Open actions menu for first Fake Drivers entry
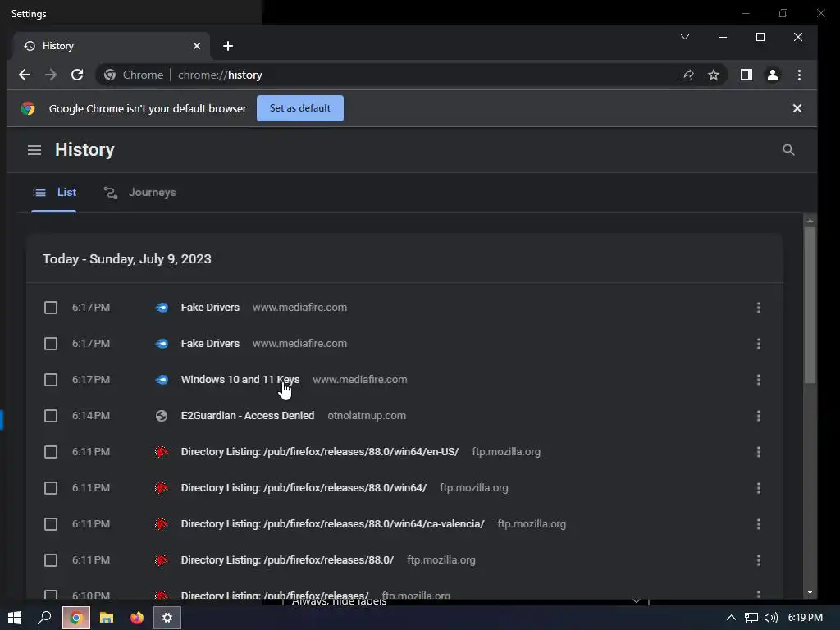Image resolution: width=840 pixels, height=630 pixels. [759, 308]
